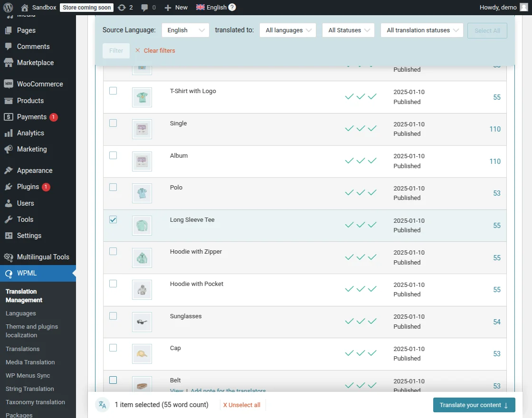Viewport: 532px width, 418px height.
Task: Open the Source Language English dropdown
Action: [185, 30]
